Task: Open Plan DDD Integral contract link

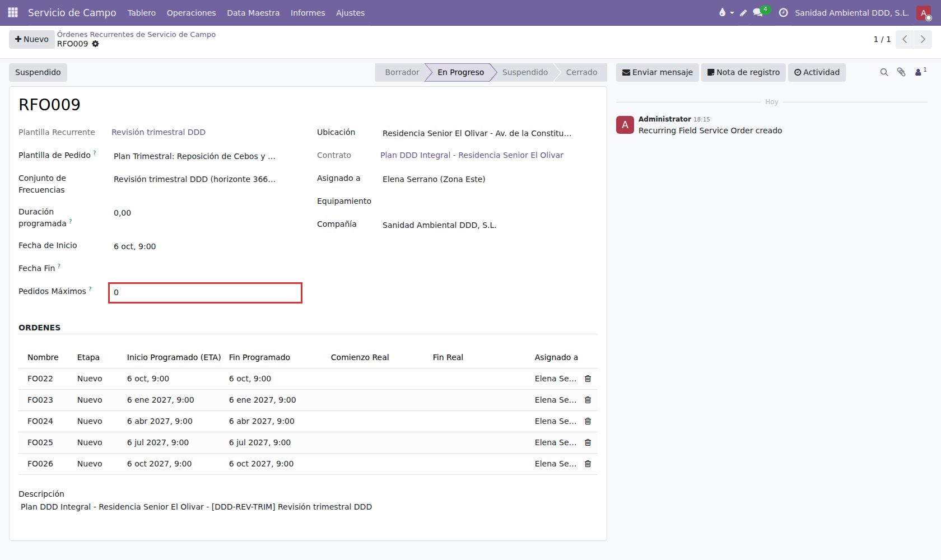Action: click(472, 155)
